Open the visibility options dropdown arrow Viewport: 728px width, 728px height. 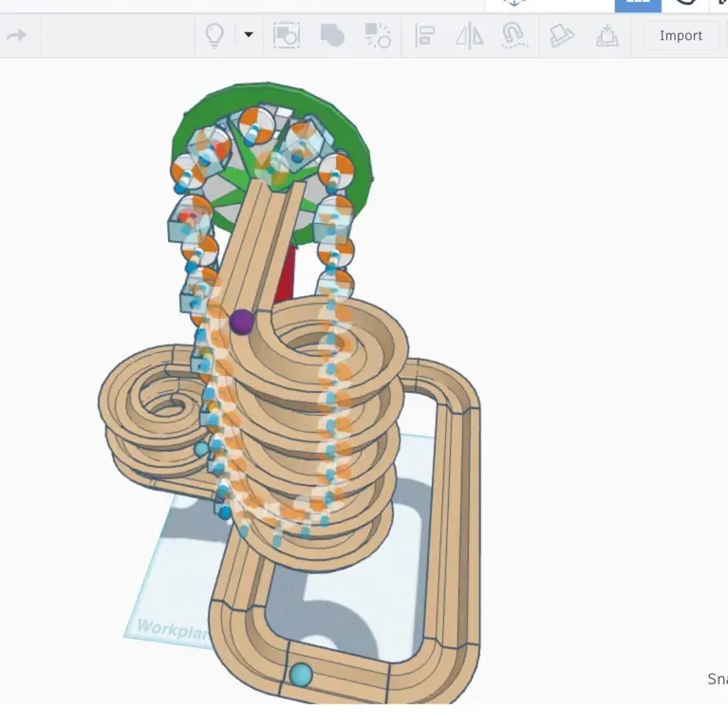(x=249, y=35)
